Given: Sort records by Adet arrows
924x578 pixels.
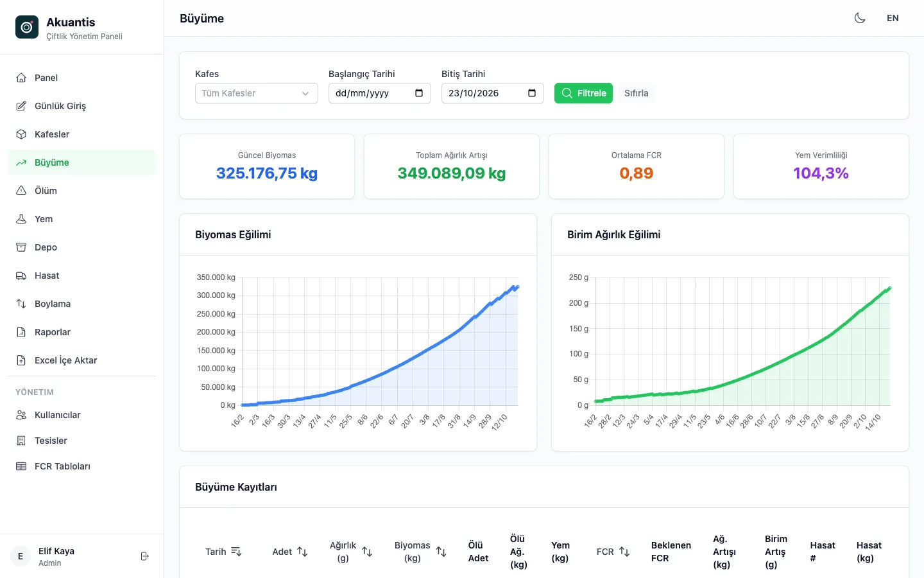Looking at the screenshot, I should click(302, 552).
